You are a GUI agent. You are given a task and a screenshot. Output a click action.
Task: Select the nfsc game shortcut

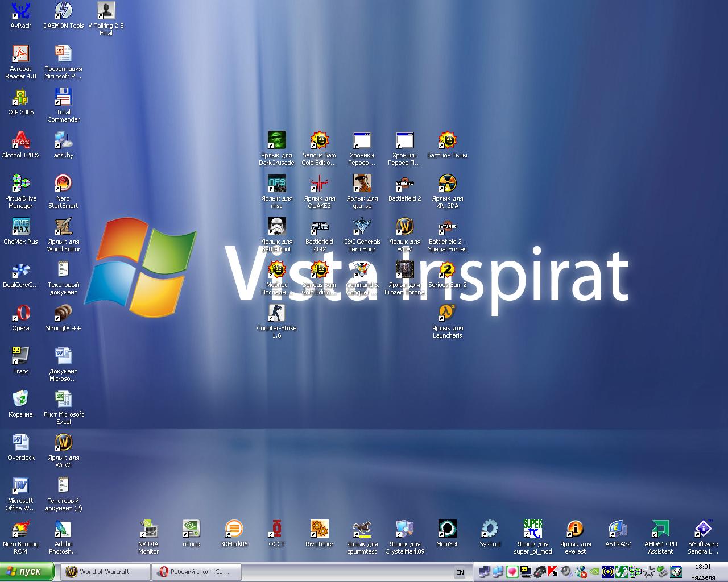coord(276,183)
